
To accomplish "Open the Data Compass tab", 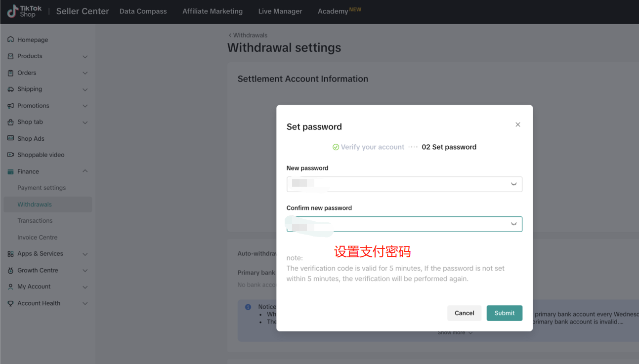I will click(x=143, y=11).
